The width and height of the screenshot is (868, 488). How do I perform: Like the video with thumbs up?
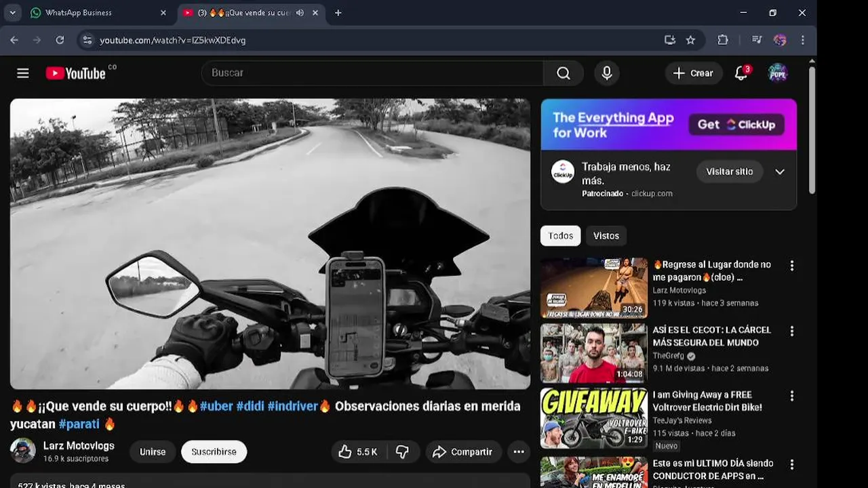(358, 452)
